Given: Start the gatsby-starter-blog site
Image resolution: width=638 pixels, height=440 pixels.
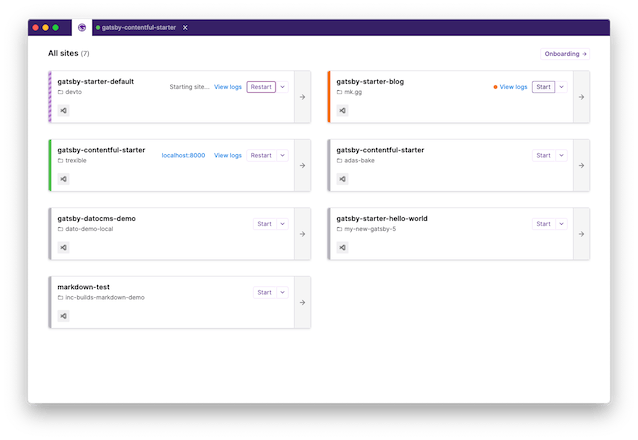Looking at the screenshot, I should 543,87.
